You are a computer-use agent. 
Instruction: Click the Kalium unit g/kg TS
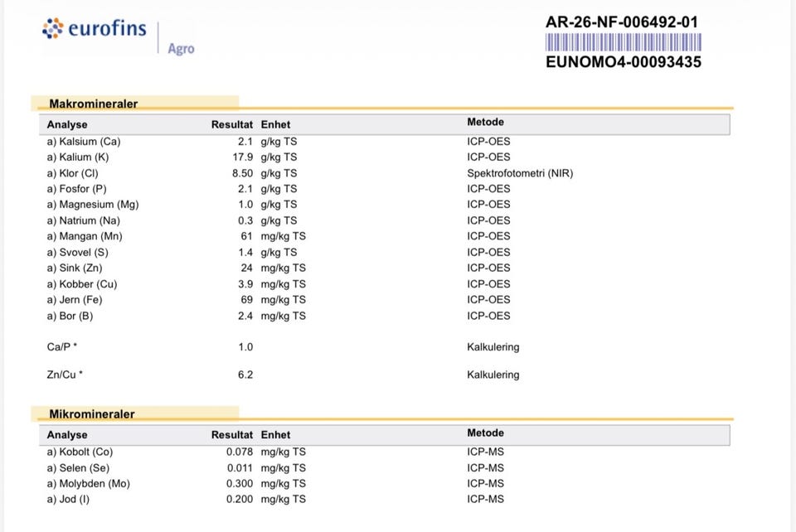[x=279, y=157]
